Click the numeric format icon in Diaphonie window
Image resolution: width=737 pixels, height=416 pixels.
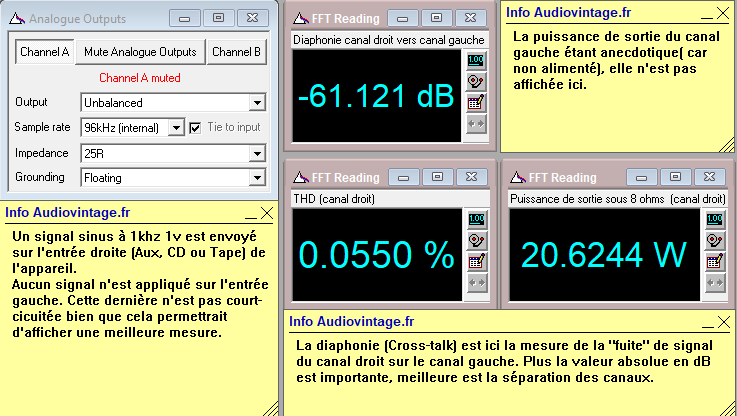click(476, 60)
